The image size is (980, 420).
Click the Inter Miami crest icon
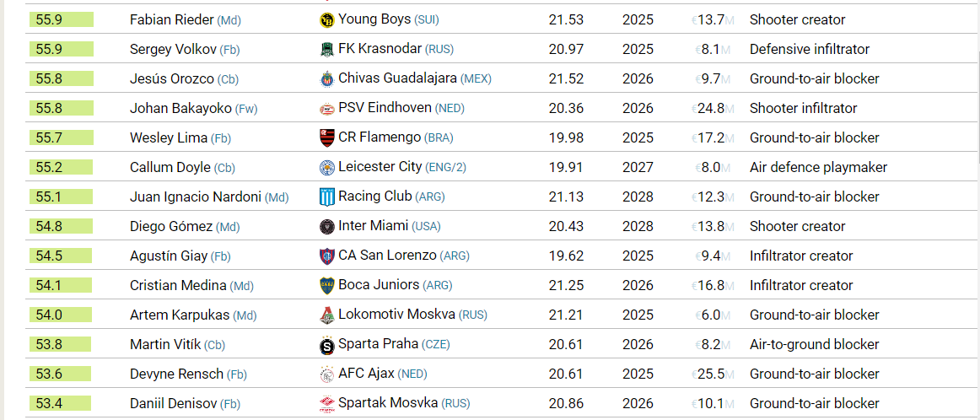tap(327, 227)
